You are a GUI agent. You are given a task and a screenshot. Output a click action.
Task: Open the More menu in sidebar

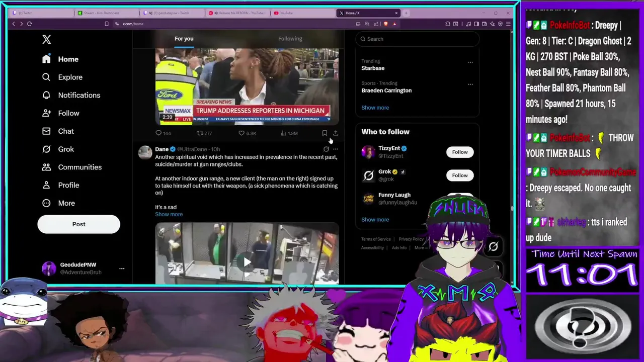(x=59, y=203)
